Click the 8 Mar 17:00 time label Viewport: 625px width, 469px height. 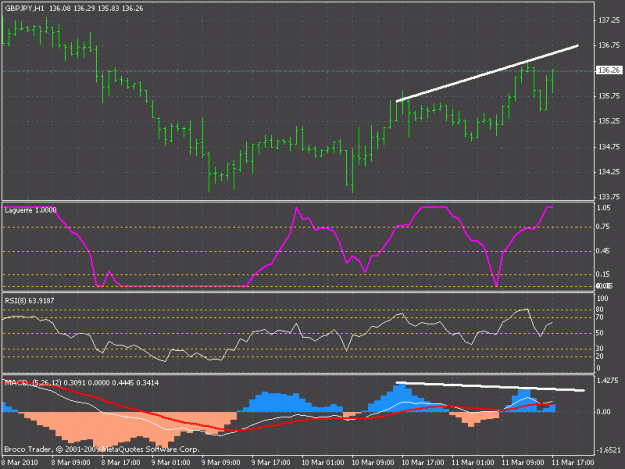coord(121,462)
